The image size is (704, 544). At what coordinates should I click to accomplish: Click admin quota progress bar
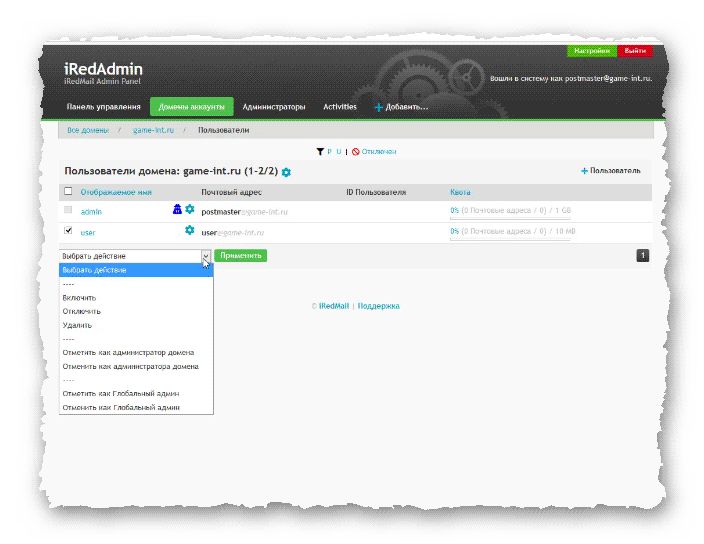[510, 219]
